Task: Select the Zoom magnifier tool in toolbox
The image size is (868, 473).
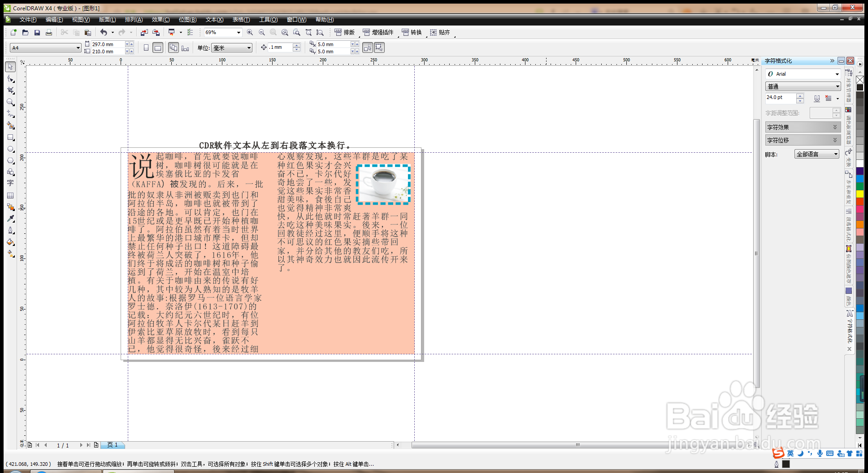Action: tap(10, 102)
